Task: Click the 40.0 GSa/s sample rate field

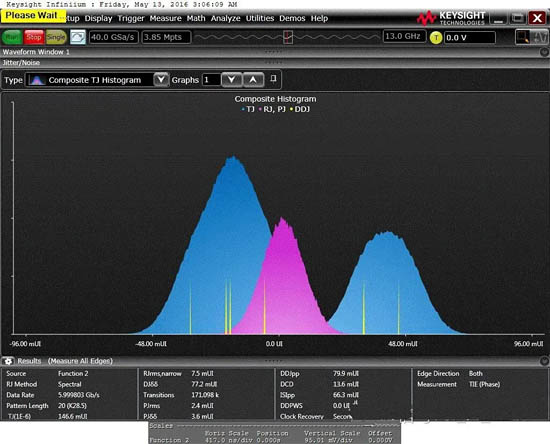Action: tap(114, 37)
